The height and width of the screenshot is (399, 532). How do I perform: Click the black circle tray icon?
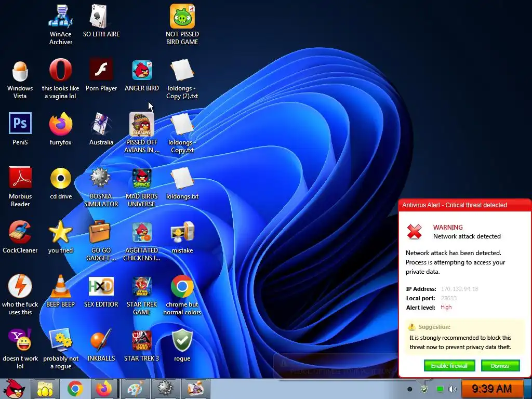click(x=410, y=389)
